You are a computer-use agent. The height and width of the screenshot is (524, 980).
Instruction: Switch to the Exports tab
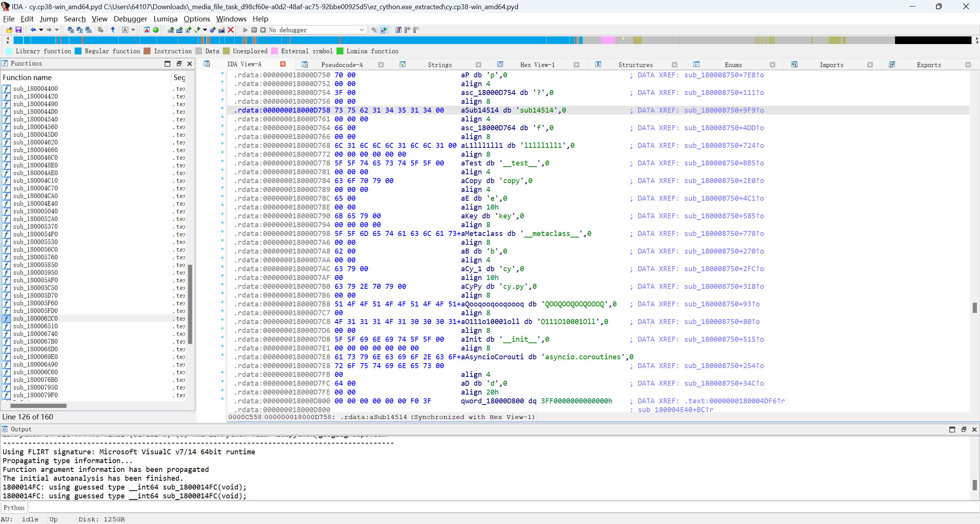(x=929, y=65)
